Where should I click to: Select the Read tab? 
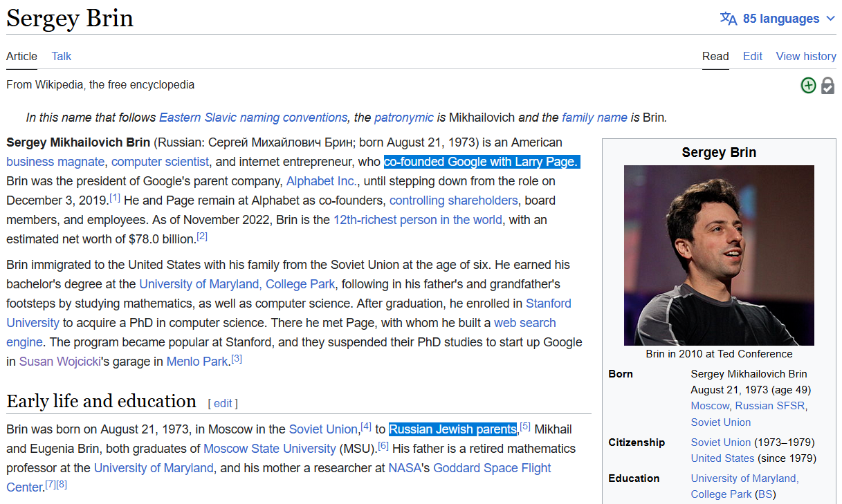(x=715, y=56)
